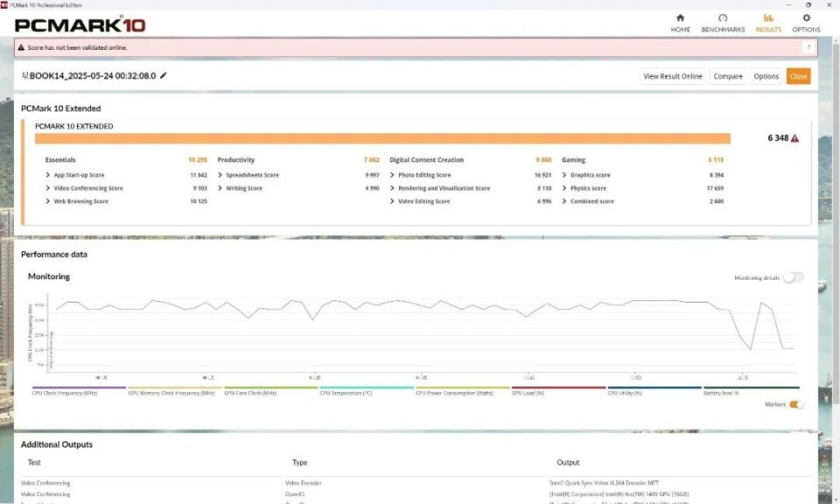Open the result Options button beside Compare
The height and width of the screenshot is (504, 840).
point(766,76)
